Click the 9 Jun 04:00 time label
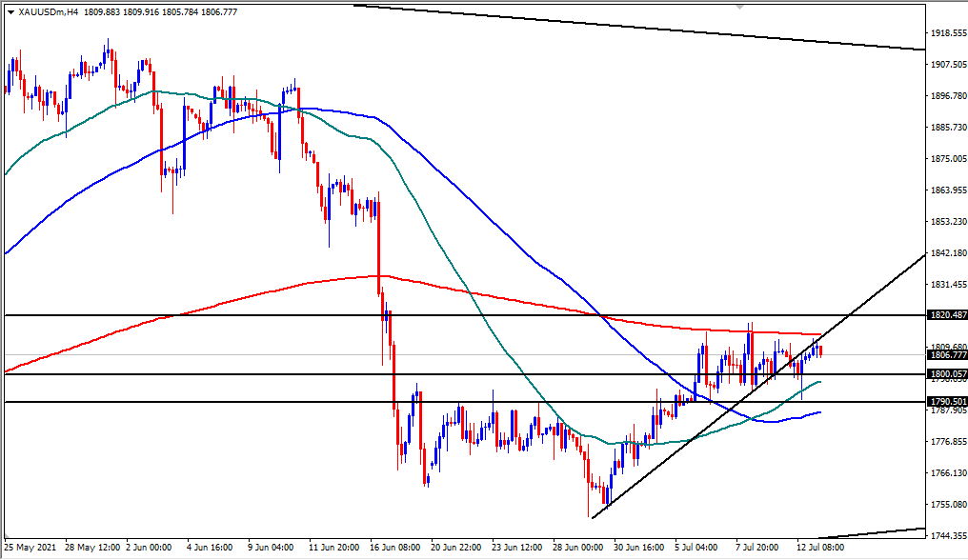 point(271,547)
